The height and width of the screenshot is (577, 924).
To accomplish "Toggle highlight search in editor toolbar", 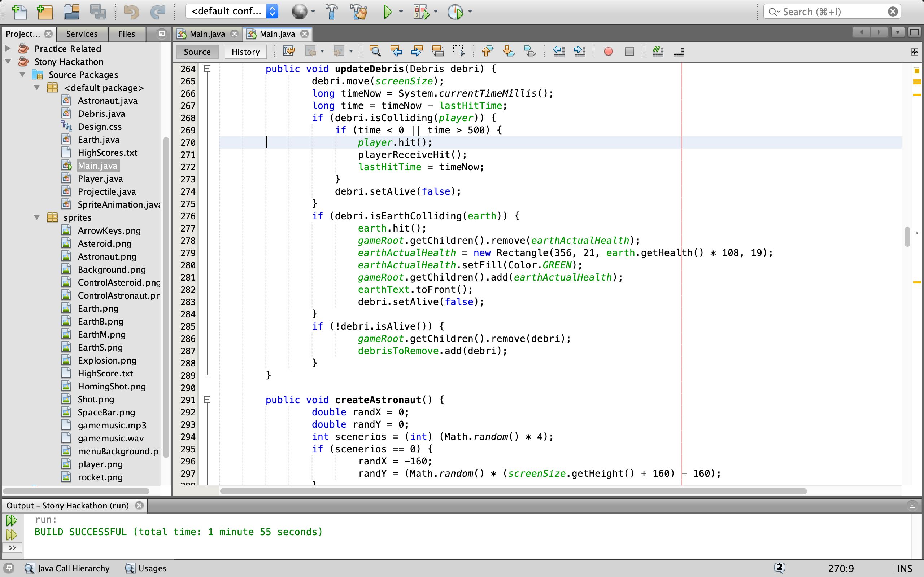I will click(x=438, y=52).
